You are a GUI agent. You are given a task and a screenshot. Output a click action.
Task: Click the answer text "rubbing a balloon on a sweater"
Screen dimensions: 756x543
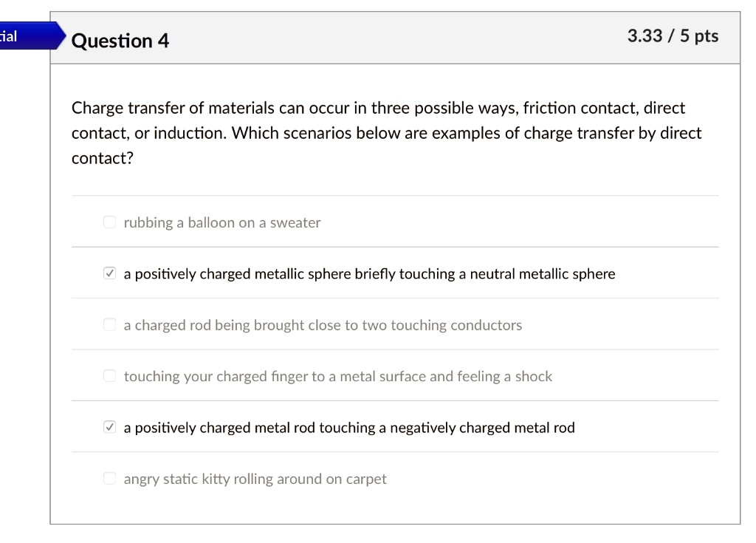point(222,222)
